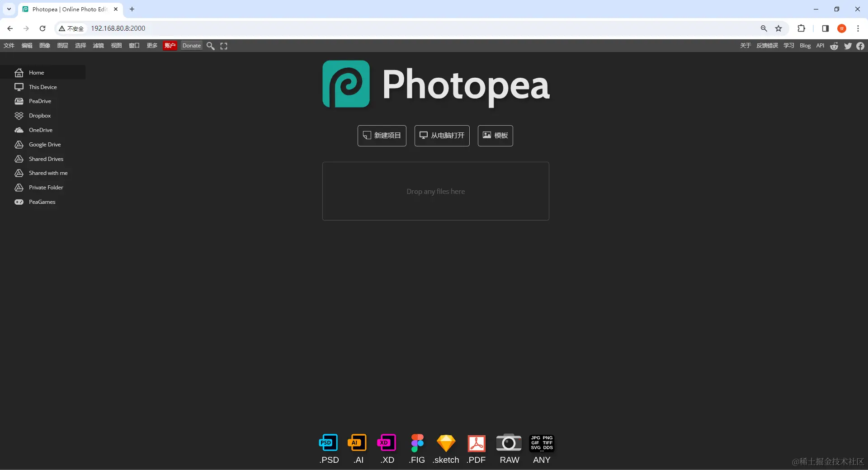Viewport: 868px width, 470px height.
Task: Open the 更多 menu
Action: click(151, 46)
